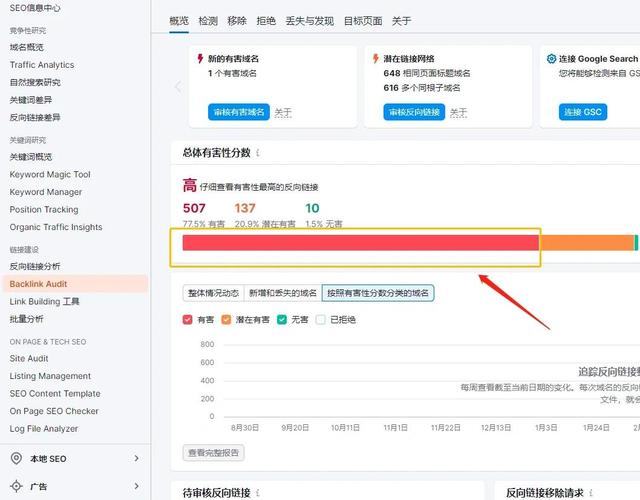Select 按照有害性分数分类的域名 chart view
Image resolution: width=640 pixels, height=500 pixels.
[x=378, y=293]
